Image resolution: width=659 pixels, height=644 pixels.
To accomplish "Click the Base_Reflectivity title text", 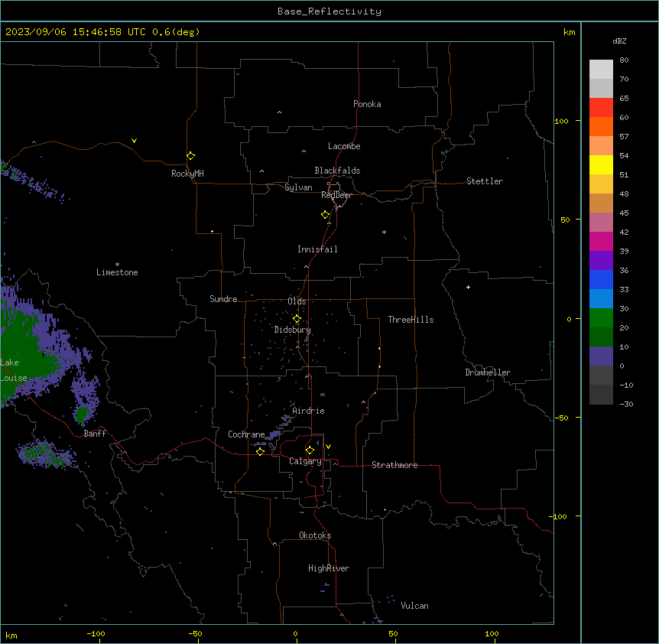I will click(329, 11).
